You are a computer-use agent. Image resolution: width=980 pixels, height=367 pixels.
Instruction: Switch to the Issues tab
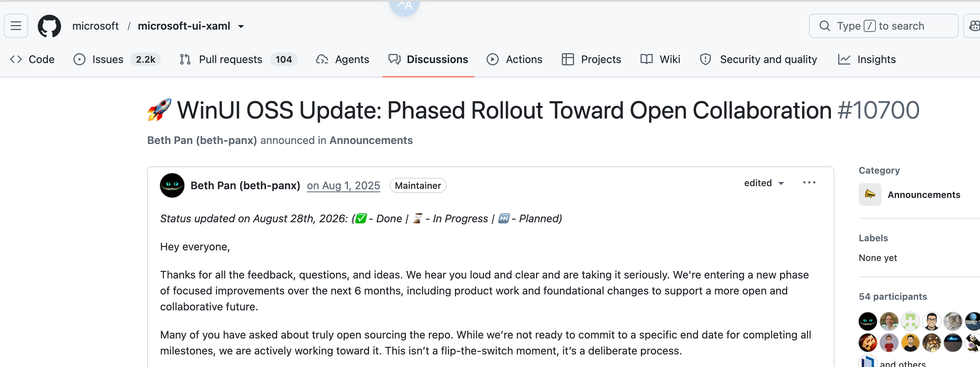(x=117, y=59)
